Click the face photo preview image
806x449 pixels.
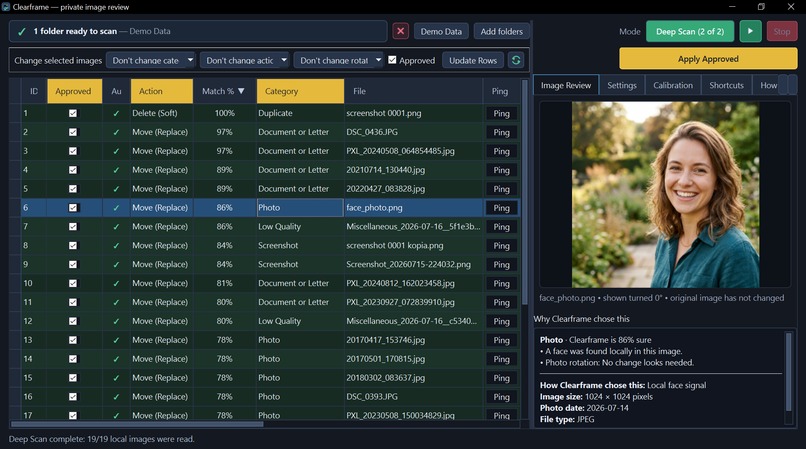[665, 194]
